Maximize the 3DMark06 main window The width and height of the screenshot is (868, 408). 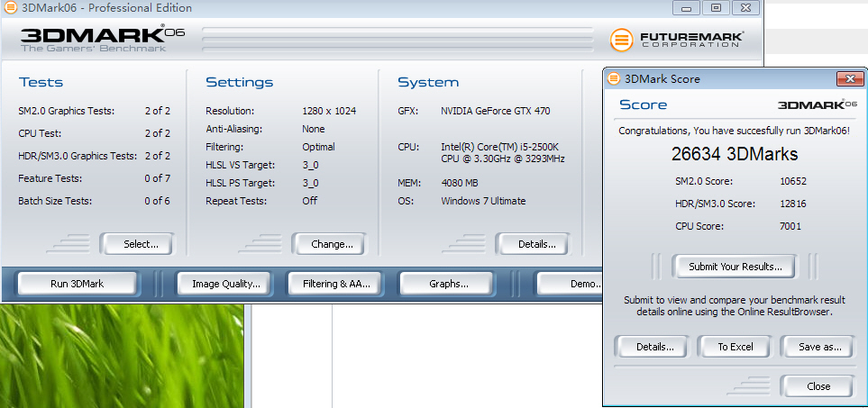[716, 8]
